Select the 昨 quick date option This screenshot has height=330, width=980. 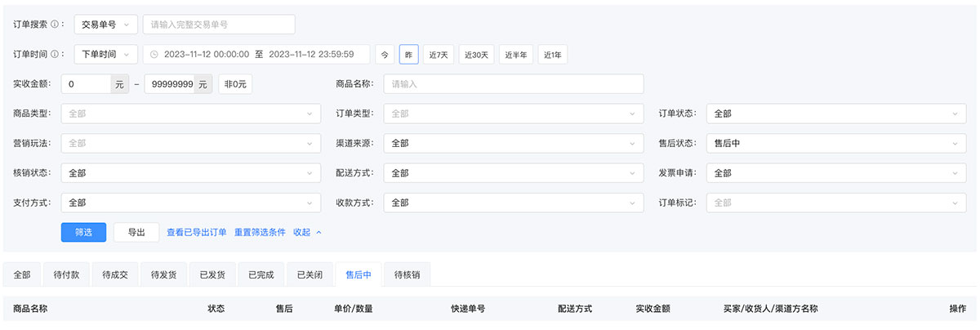click(408, 55)
